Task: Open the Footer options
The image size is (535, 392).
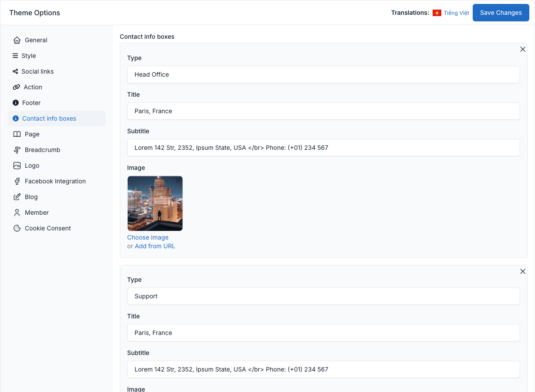Action: point(57,103)
